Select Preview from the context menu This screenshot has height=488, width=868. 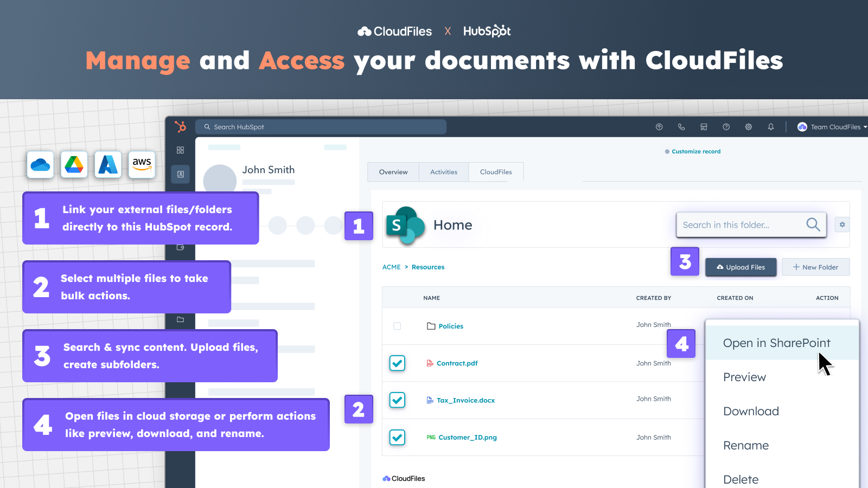tap(744, 377)
